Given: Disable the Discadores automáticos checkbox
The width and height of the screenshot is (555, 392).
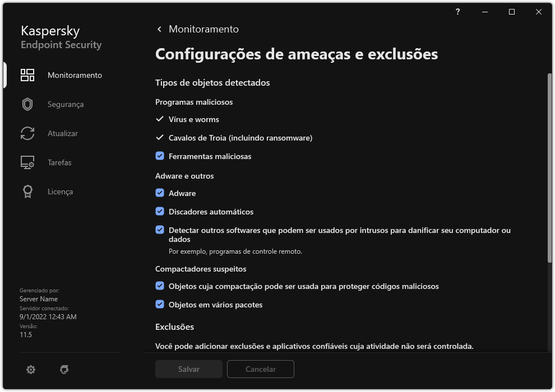Looking at the screenshot, I should [160, 212].
